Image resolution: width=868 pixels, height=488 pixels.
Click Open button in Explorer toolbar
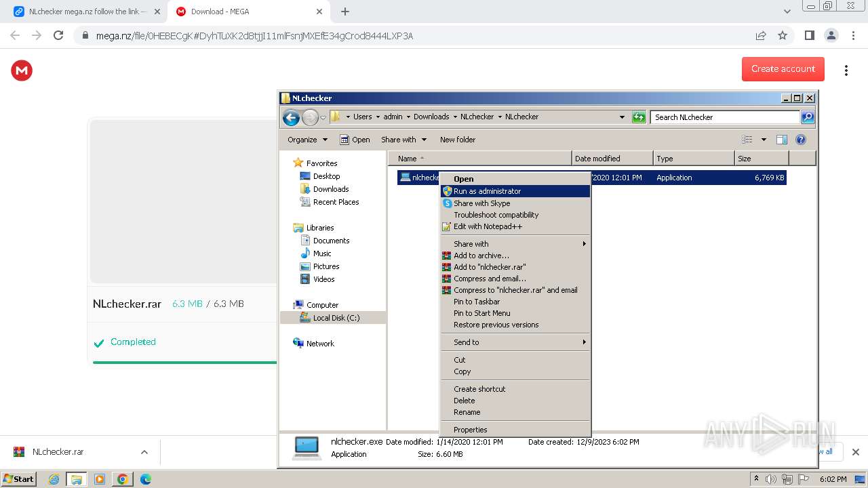pyautogui.click(x=355, y=140)
